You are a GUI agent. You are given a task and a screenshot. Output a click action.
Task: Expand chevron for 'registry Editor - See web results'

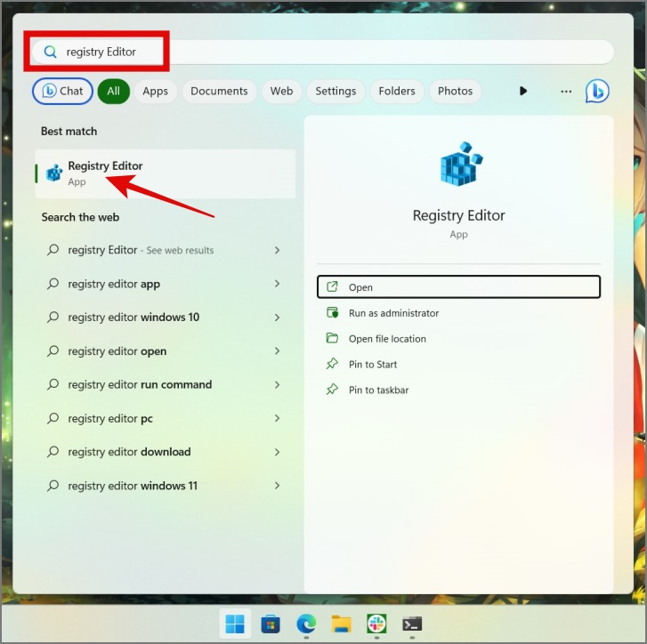[x=278, y=250]
